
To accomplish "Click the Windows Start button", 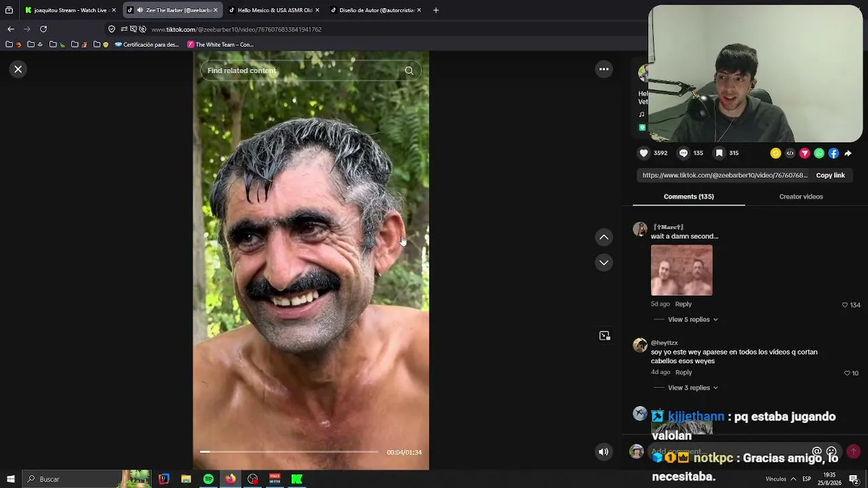I will click(10, 479).
